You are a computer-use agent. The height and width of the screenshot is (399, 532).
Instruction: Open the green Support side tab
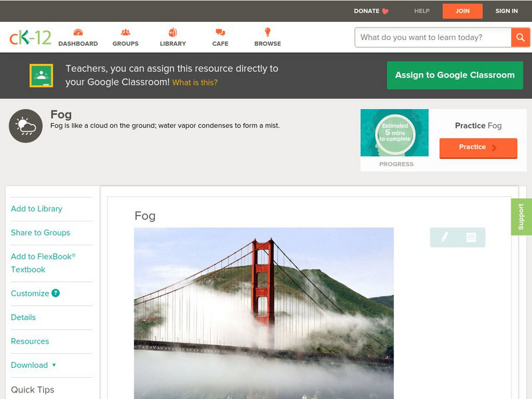click(521, 217)
